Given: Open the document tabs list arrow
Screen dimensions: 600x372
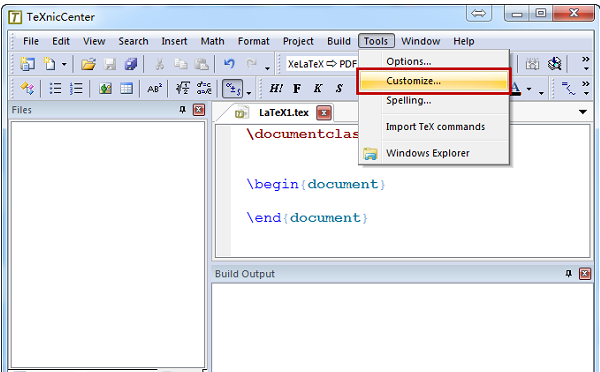Looking at the screenshot, I should click(x=582, y=112).
